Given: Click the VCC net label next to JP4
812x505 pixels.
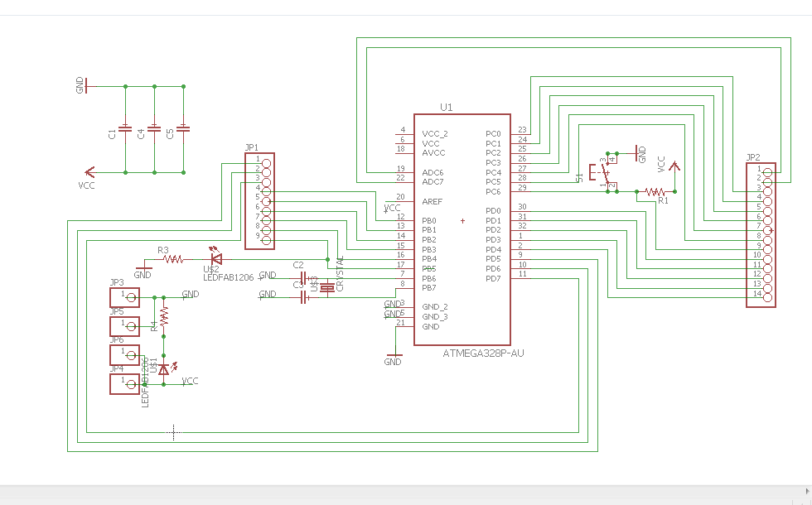Looking at the screenshot, I should (x=190, y=381).
